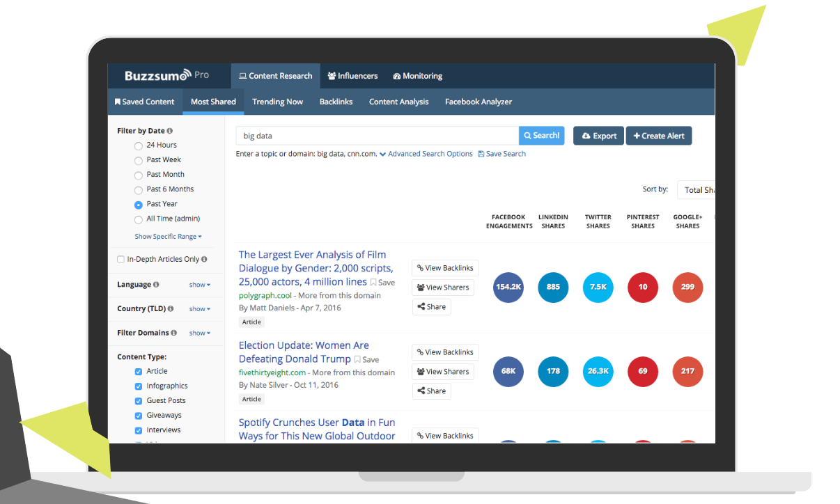This screenshot has width=840, height=504.
Task: Click the 178 LinkedIn shares circle
Action: [553, 371]
